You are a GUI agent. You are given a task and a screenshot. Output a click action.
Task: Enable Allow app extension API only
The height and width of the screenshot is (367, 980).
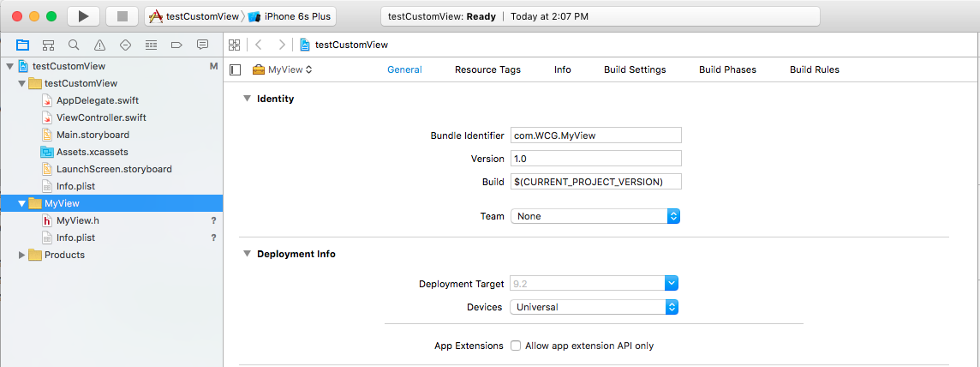(516, 346)
